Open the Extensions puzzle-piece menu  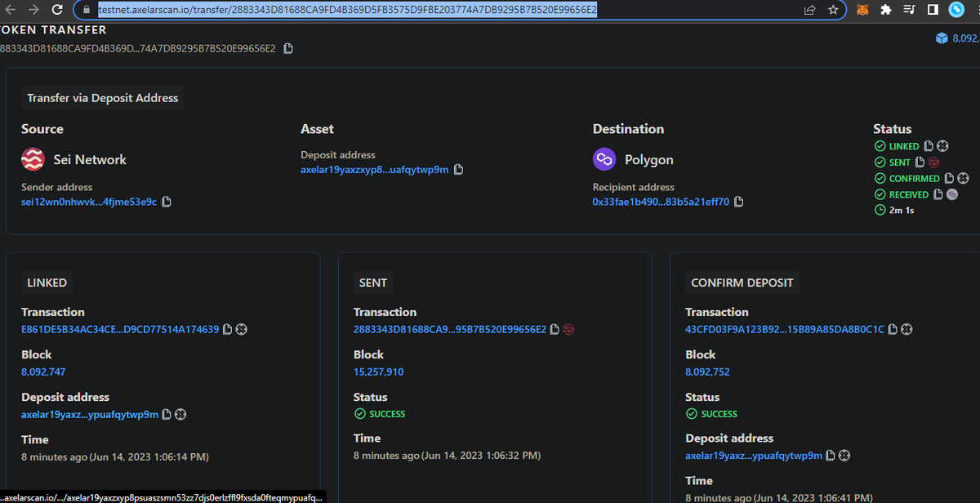pos(886,10)
